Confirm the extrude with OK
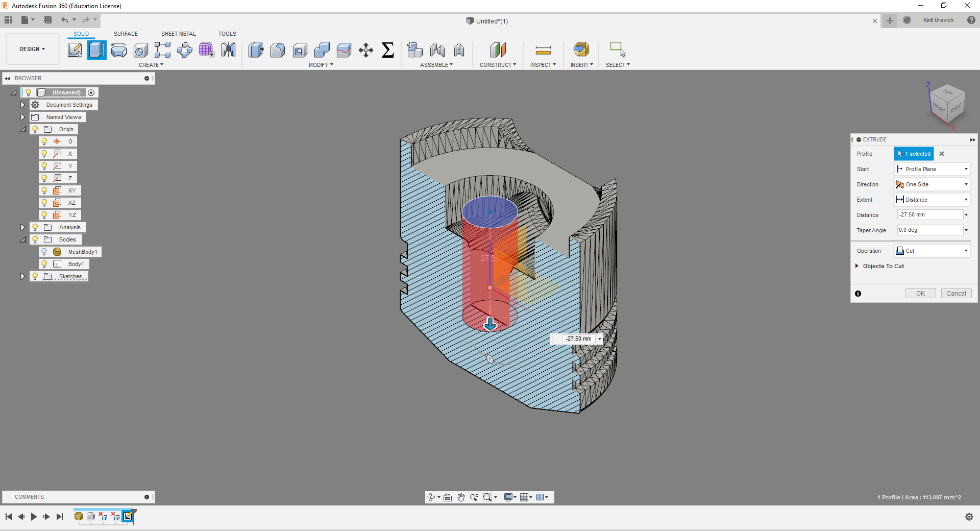This screenshot has width=980, height=531. coord(920,294)
